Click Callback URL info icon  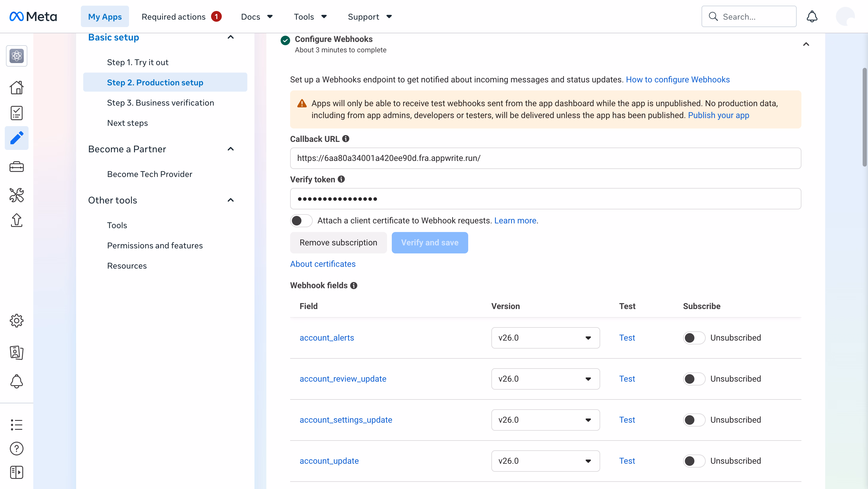coord(346,139)
